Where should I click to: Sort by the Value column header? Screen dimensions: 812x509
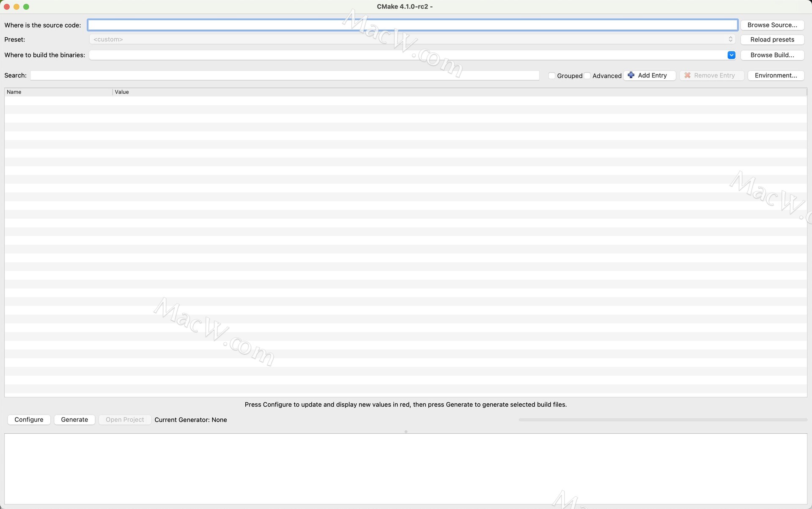(460, 92)
